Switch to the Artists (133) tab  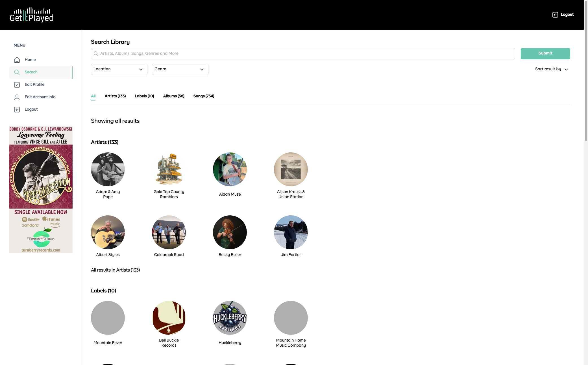tap(115, 96)
